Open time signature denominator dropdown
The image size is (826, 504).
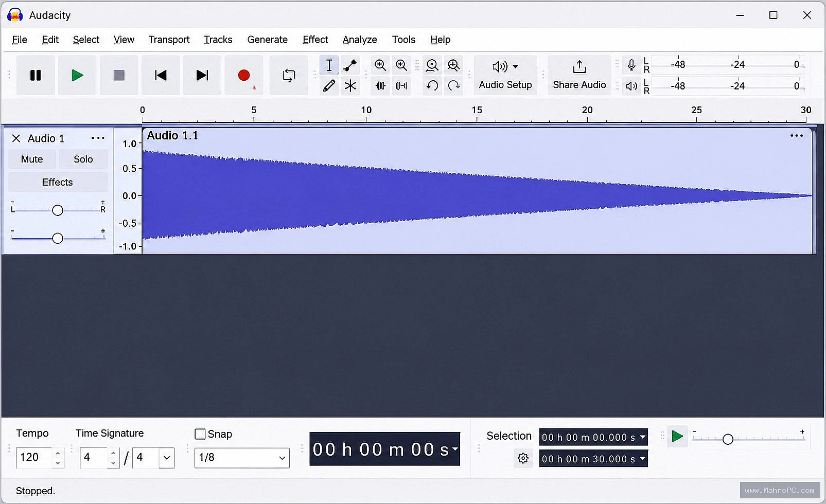click(x=166, y=458)
